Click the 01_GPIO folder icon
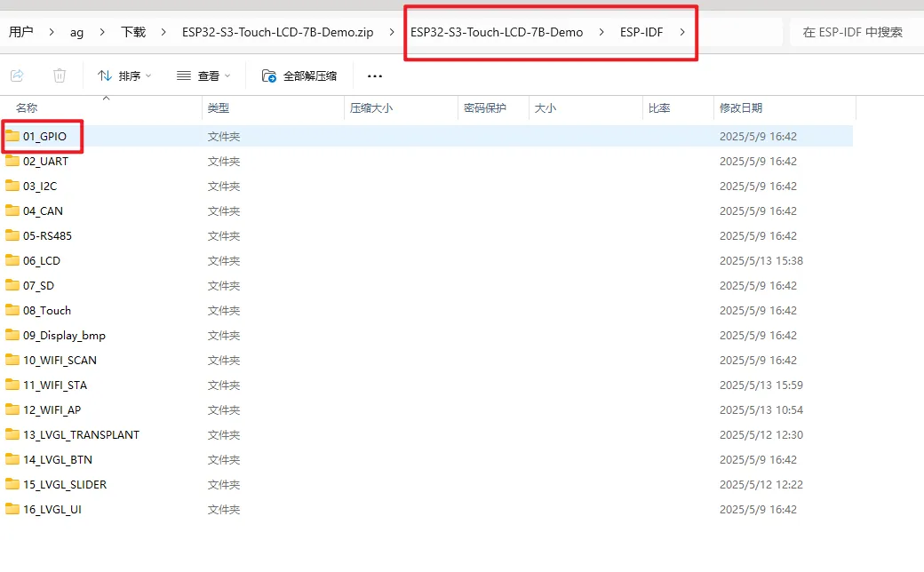This screenshot has height=572, width=924. [12, 137]
